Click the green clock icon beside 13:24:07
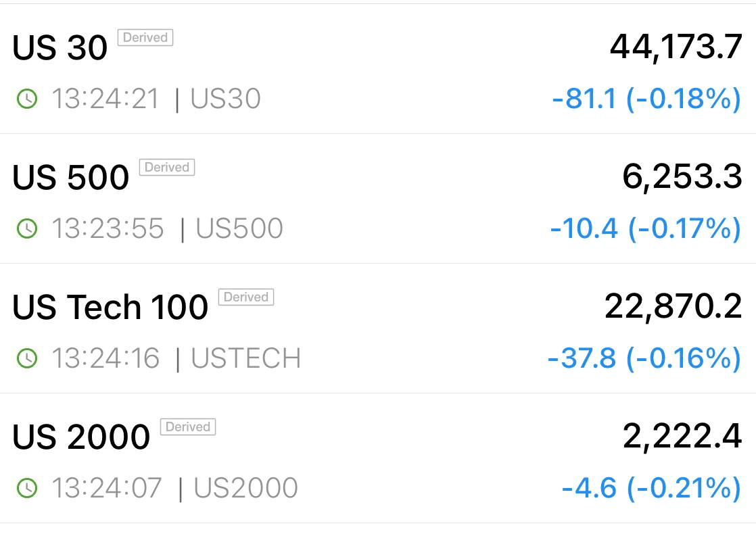Viewport: 756px width, 534px height. [27, 488]
